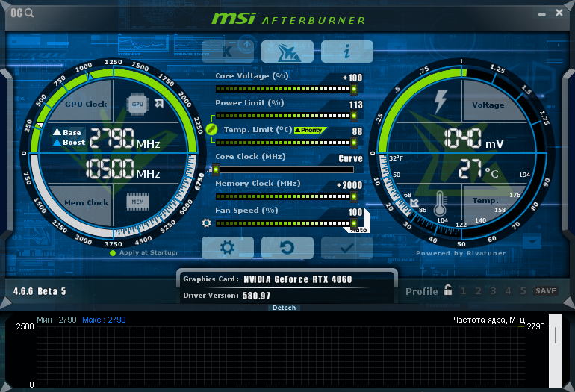This screenshot has width=575, height=392.
Task: Minimize the Afterburner window
Action: point(541,14)
